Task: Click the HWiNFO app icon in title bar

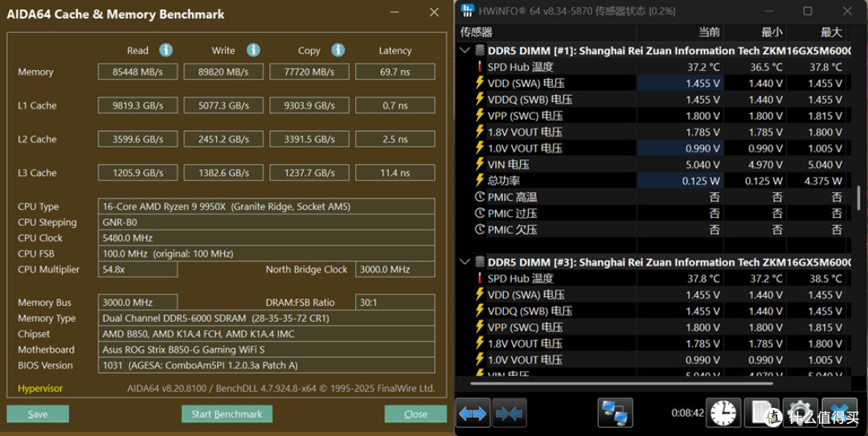Action: click(x=468, y=10)
